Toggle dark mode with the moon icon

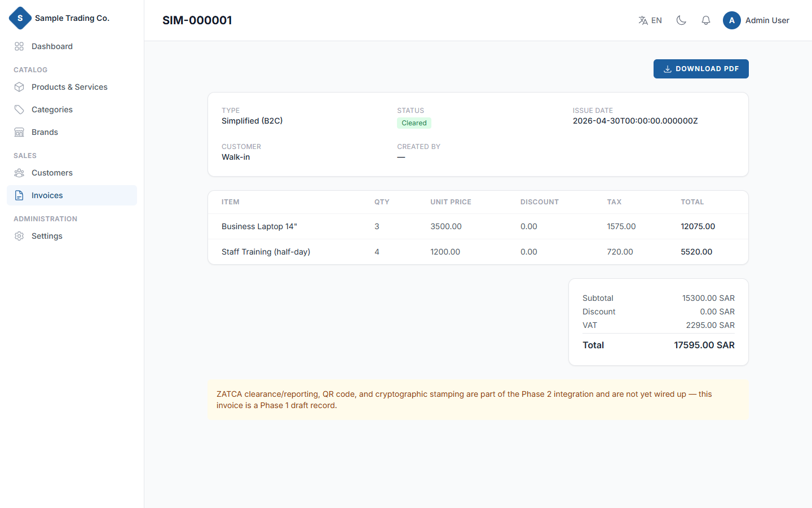681,20
